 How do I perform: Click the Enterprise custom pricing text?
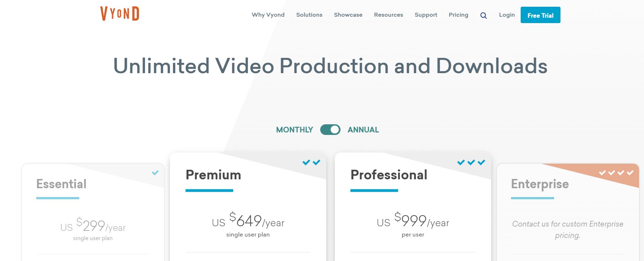568,229
